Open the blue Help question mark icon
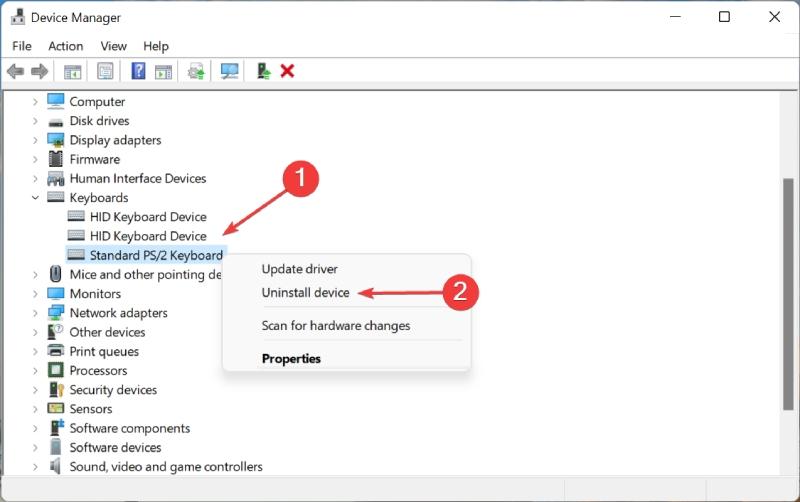The height and width of the screenshot is (502, 800). point(138,71)
